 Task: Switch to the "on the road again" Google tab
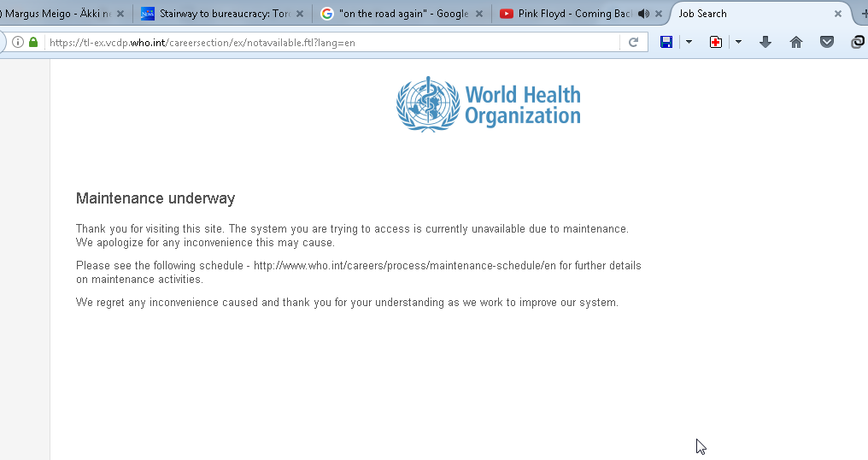402,14
